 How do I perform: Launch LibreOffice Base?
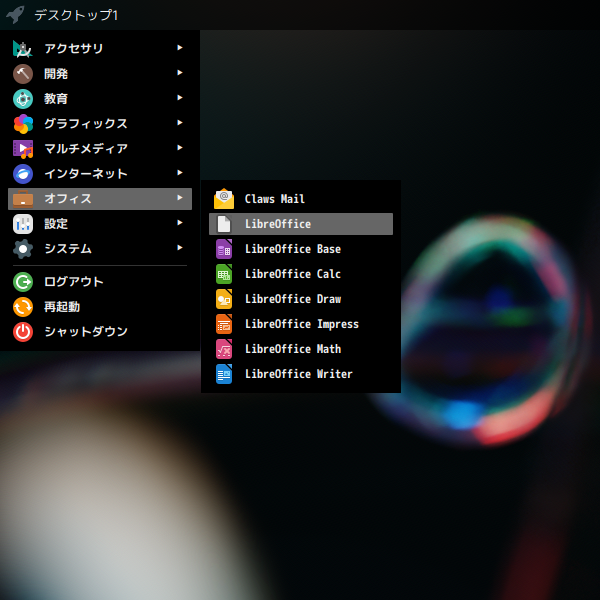[x=301, y=249]
